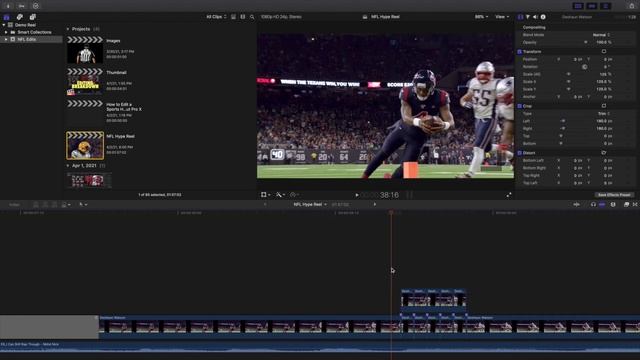Click the background tasks checkmark icon
Viewport: 640px width, 360px height.
(x=36, y=6)
